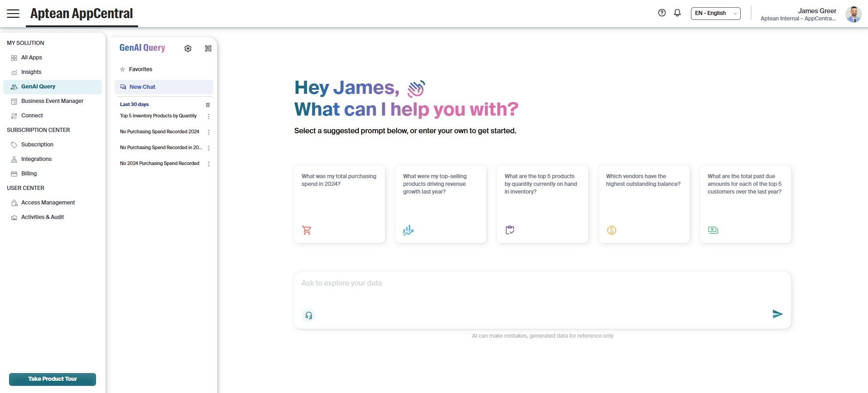The image size is (868, 393).
Task: Open James Greer account menu
Action: point(798,14)
